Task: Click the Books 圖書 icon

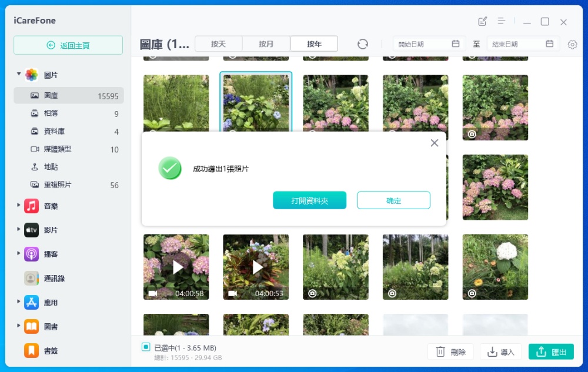Action: click(32, 327)
